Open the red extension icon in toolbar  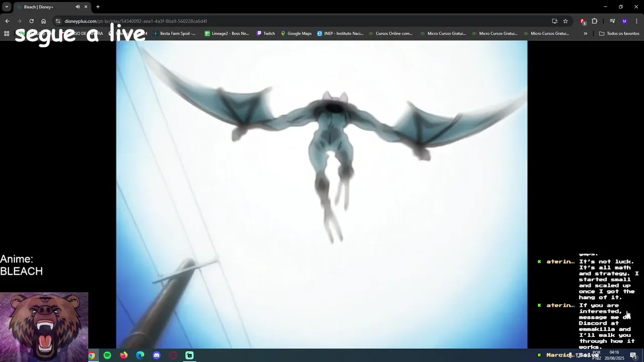(x=583, y=21)
